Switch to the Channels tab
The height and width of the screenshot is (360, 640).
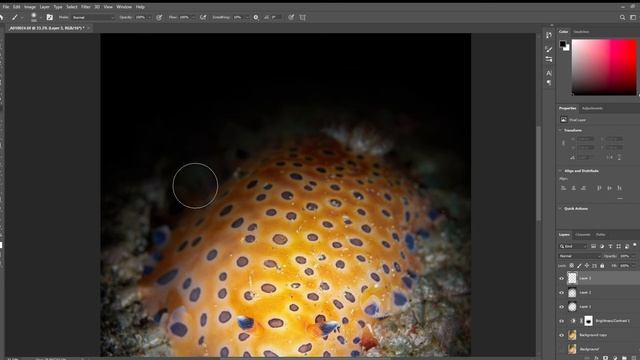point(582,235)
